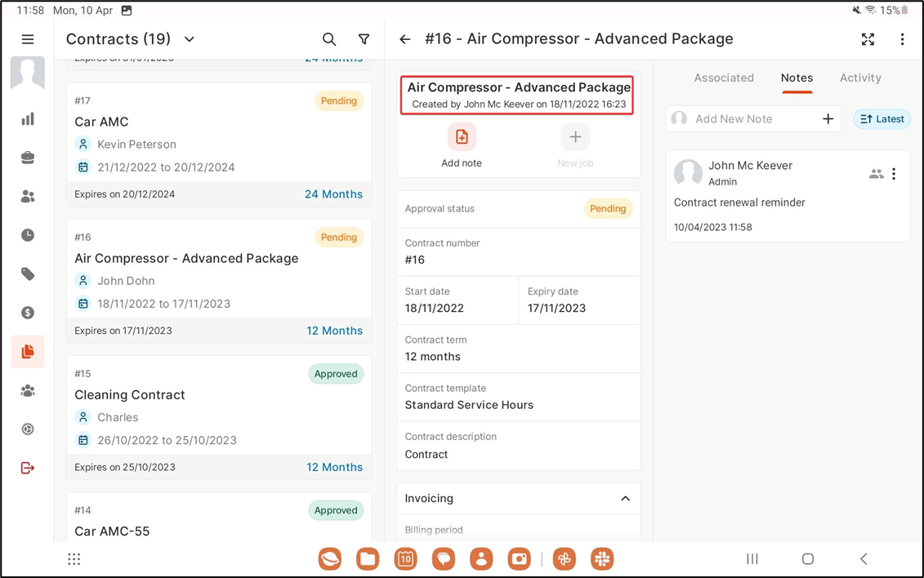Click the Add note document icon
The image size is (924, 578).
tap(462, 137)
